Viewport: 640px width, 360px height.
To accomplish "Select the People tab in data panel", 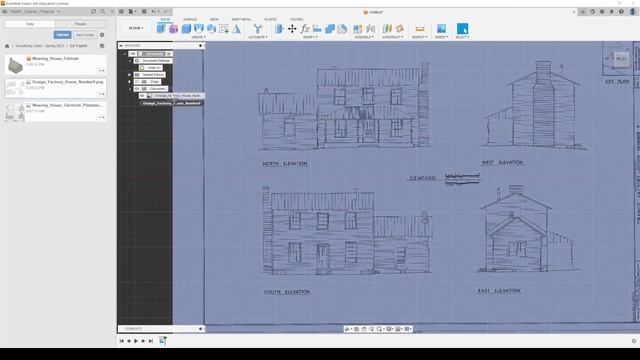I will point(80,24).
